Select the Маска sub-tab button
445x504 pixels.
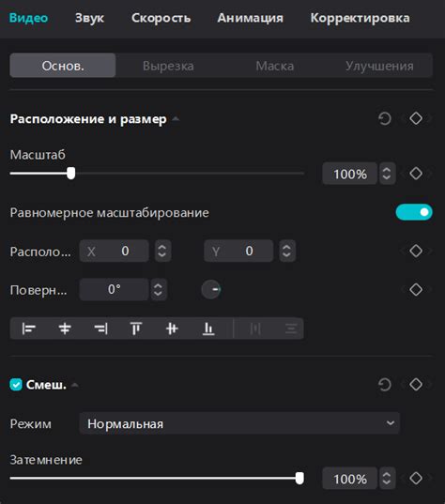point(274,66)
